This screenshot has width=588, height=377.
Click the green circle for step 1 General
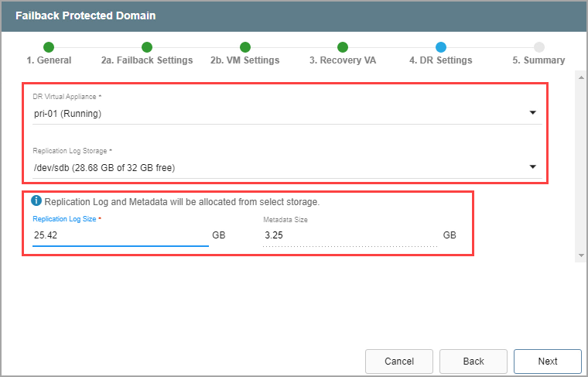[49, 47]
